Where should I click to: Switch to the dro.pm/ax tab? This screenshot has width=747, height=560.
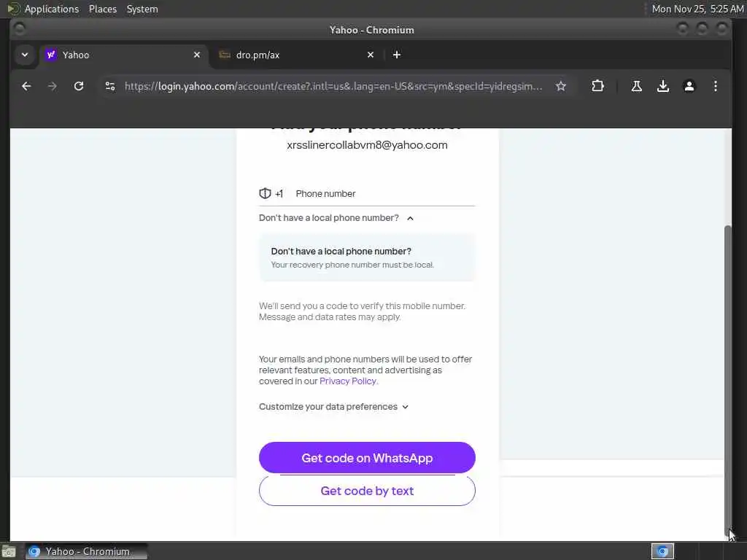tap(298, 55)
